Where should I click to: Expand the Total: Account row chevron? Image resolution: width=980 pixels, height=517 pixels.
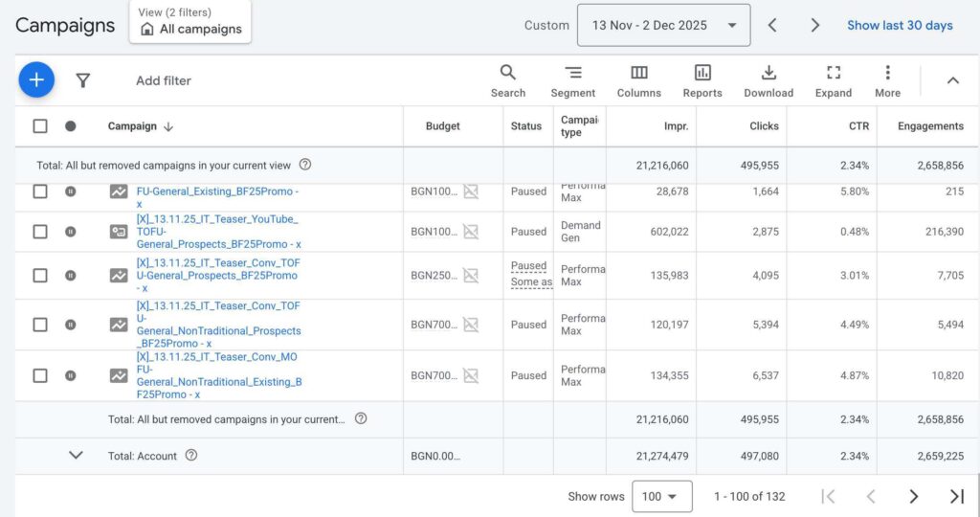tap(76, 455)
